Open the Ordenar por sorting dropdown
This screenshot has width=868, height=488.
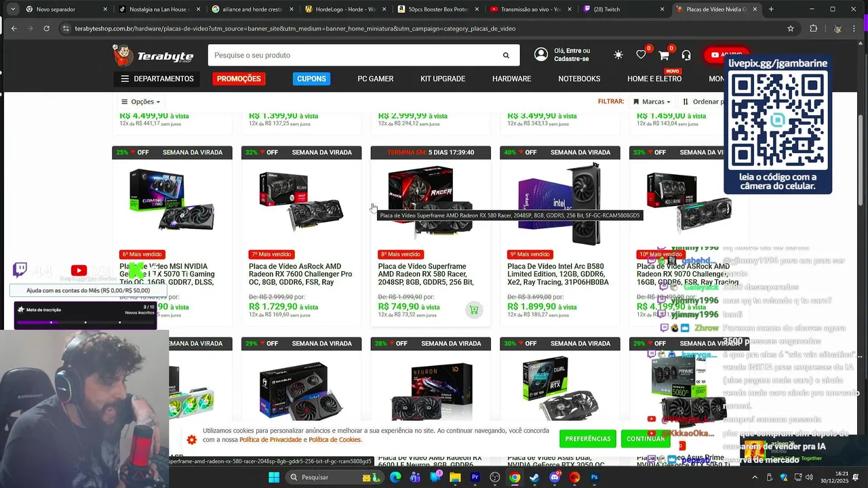click(703, 102)
